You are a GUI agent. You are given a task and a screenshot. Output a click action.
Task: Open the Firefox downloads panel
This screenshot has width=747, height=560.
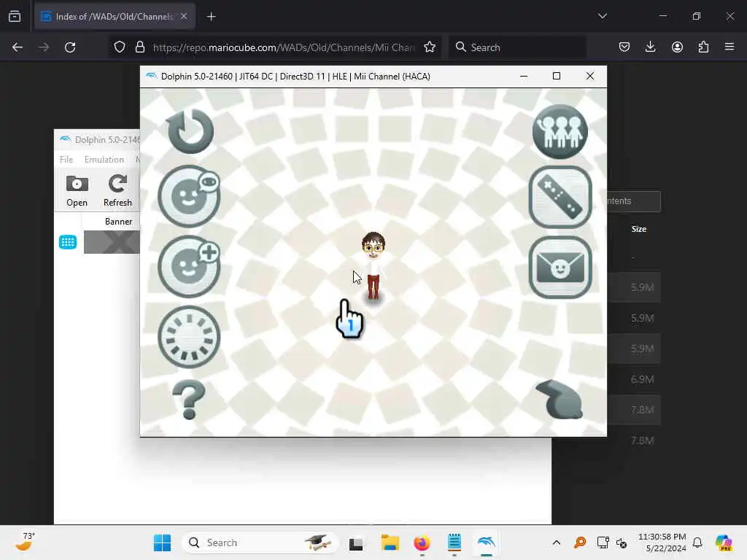pos(650,47)
